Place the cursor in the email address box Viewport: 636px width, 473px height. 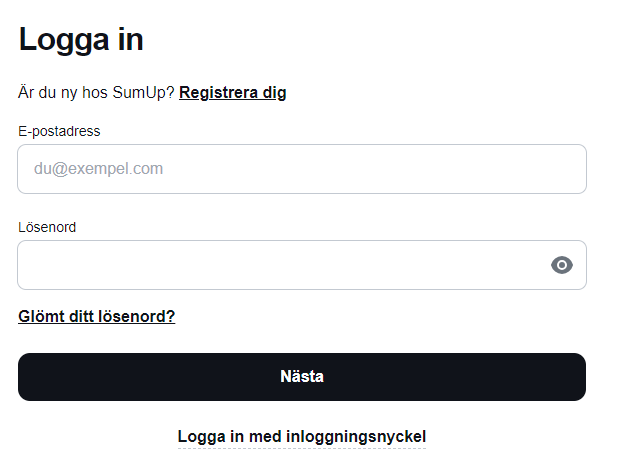pyautogui.click(x=301, y=169)
